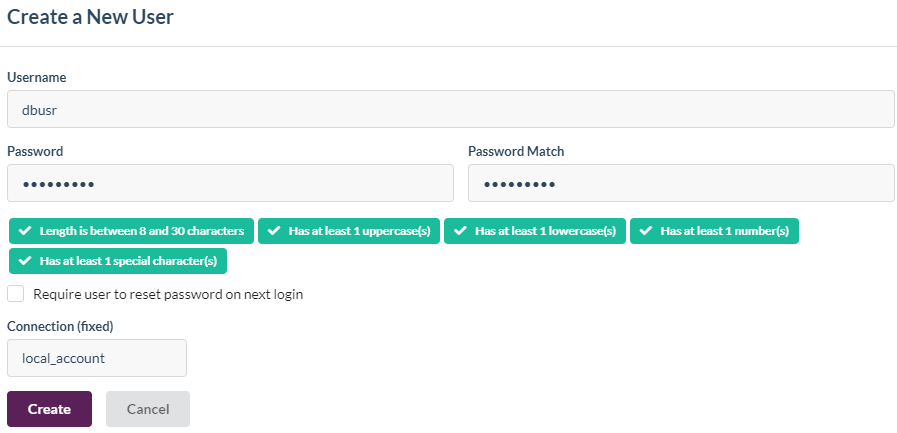Enable require password reset on next login
This screenshot has width=897, height=433.
coord(15,294)
